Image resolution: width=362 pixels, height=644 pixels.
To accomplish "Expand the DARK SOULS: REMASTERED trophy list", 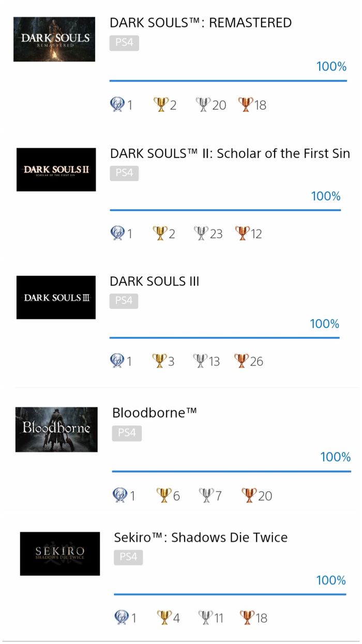I will coord(200,22).
